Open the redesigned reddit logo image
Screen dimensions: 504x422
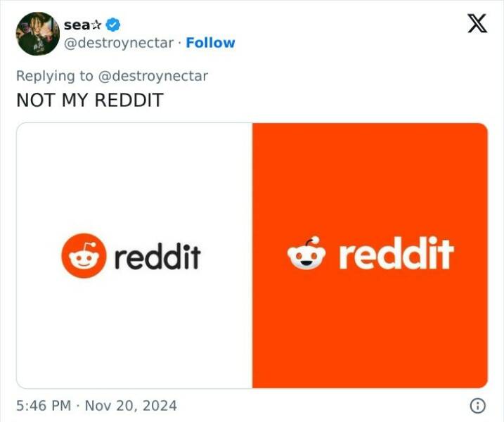pos(370,255)
